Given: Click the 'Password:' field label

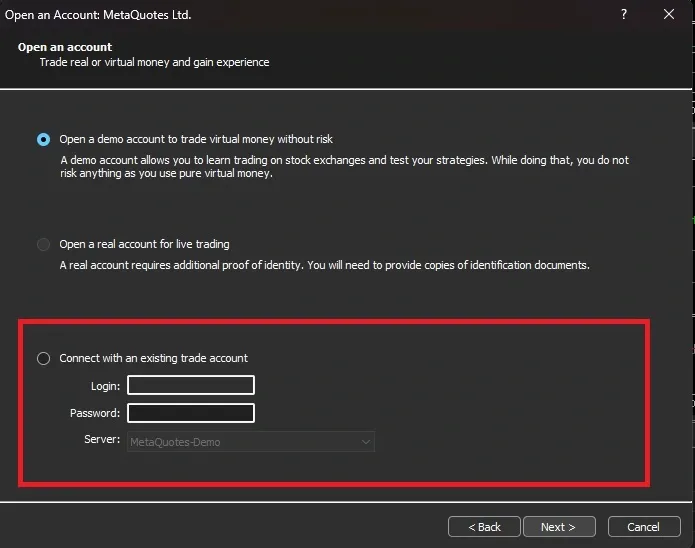Looking at the screenshot, I should 95,413.
